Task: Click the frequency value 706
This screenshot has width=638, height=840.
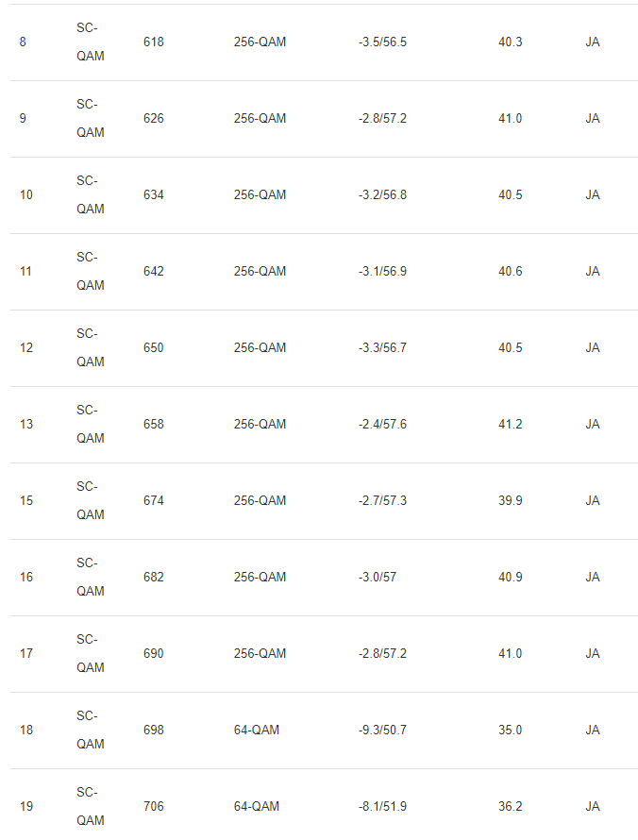Action: point(154,807)
